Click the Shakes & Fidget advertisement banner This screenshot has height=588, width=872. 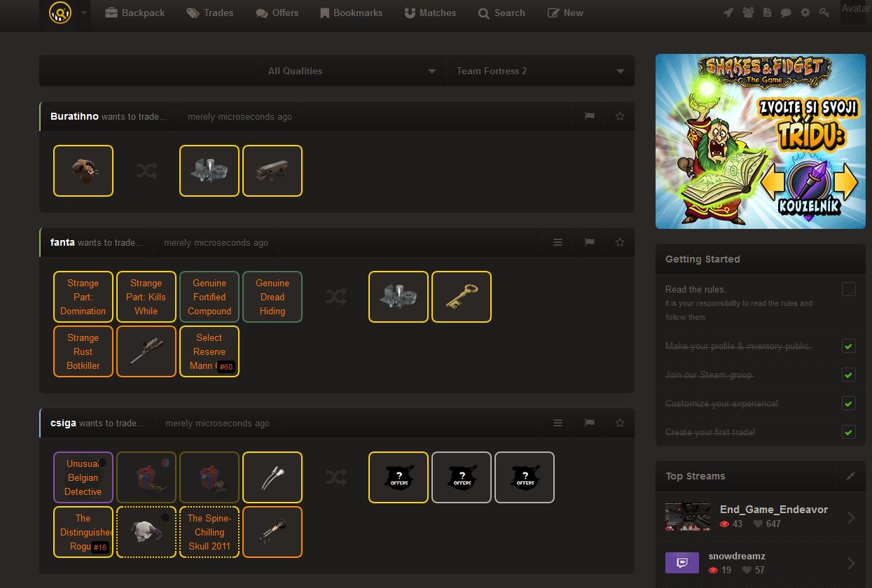point(760,141)
